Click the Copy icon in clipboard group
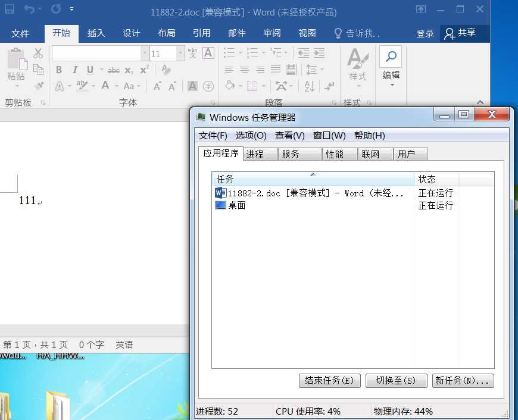 pyautogui.click(x=38, y=70)
